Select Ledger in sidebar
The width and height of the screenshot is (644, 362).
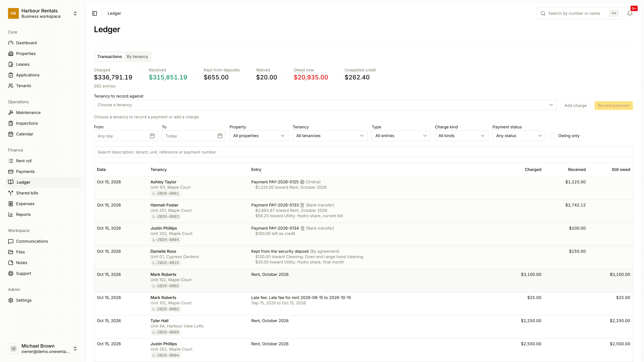pyautogui.click(x=43, y=182)
